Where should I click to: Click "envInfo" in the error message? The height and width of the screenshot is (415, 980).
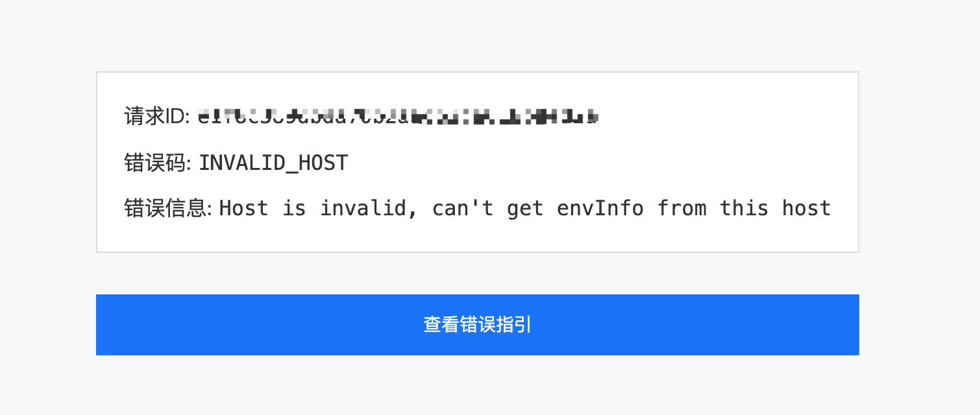coord(600,208)
